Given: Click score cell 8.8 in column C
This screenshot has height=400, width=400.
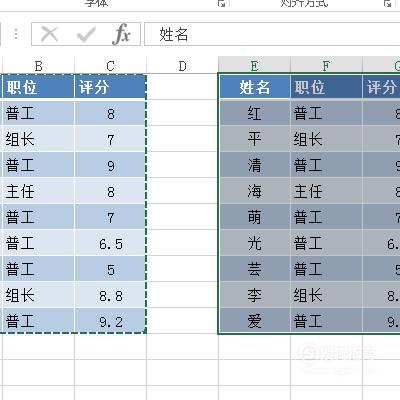Looking at the screenshot, I should pos(110,295).
